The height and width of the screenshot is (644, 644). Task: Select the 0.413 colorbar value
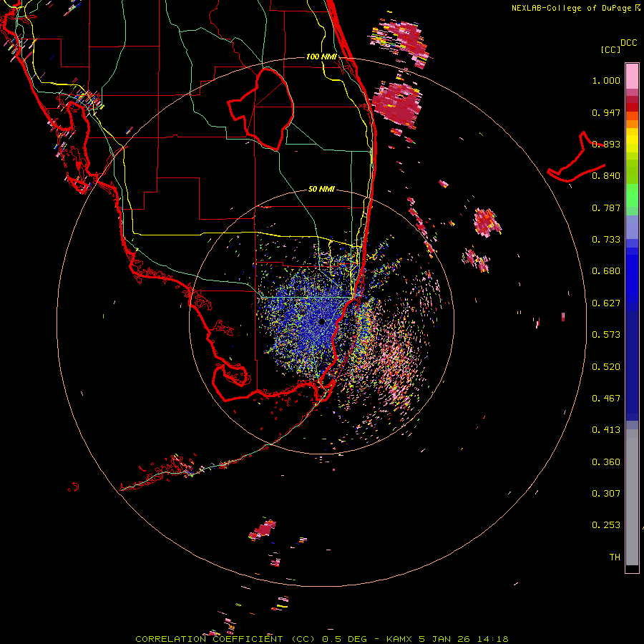[606, 430]
